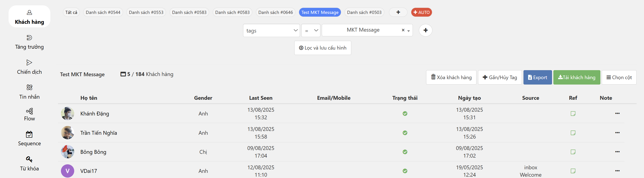Click Lọc và lưu cấu hình button
This screenshot has width=644, height=178.
(x=322, y=48)
